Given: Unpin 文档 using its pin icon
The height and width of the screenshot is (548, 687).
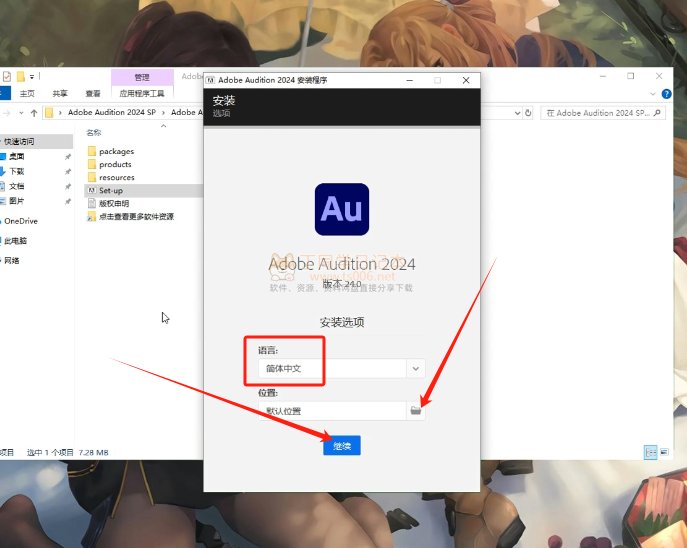Looking at the screenshot, I should click(68, 187).
